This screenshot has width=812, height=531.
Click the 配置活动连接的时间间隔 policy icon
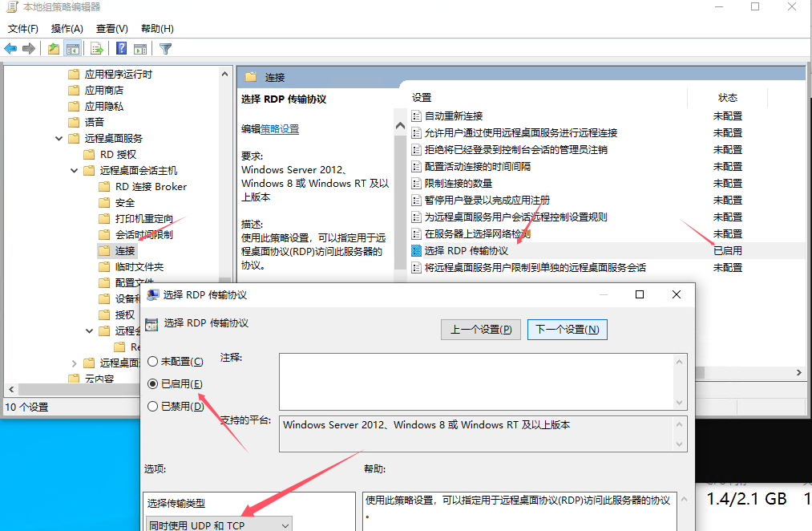pyautogui.click(x=416, y=166)
